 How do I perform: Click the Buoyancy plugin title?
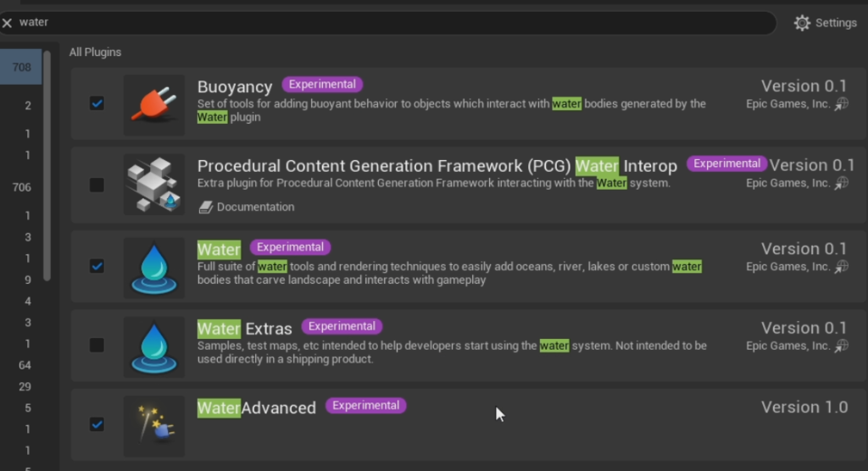(235, 87)
